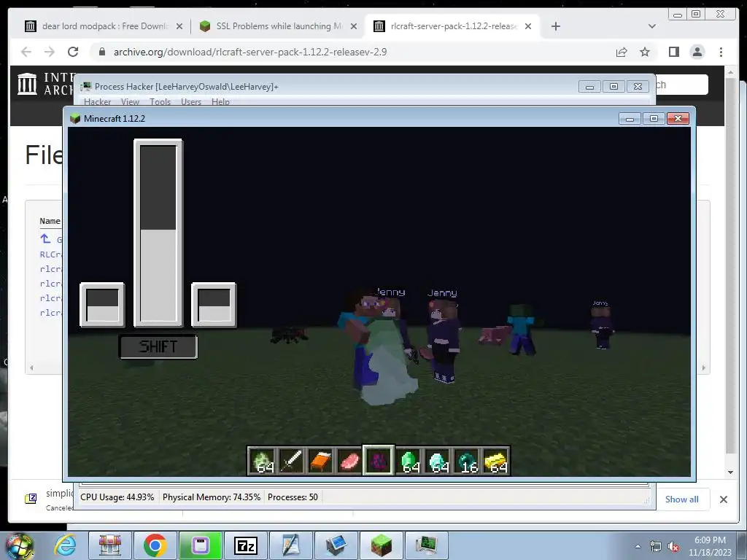747x560 pixels.
Task: Click the small right slider box beside tall bar
Action: point(214,305)
